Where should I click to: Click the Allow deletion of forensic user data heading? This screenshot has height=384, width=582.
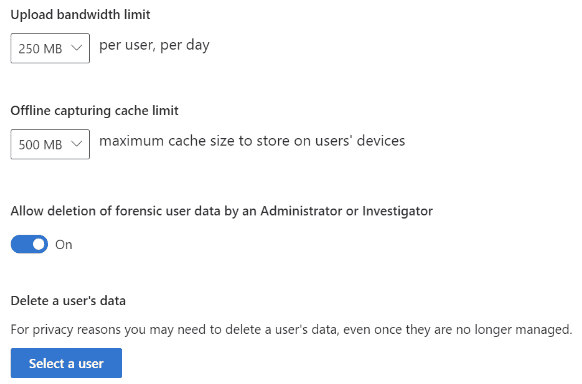[x=222, y=211]
